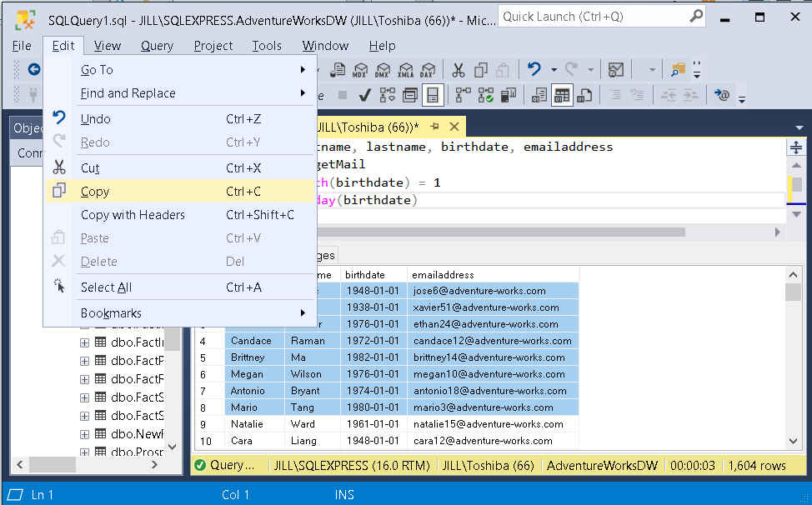Open the document tabs list dropdown arrow
812x505 pixels.
click(799, 127)
